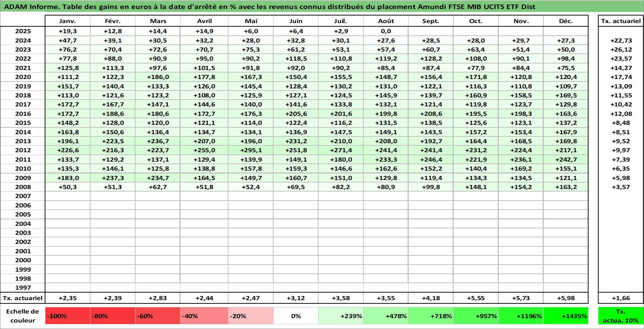Click the 2020 row label

pos(23,77)
